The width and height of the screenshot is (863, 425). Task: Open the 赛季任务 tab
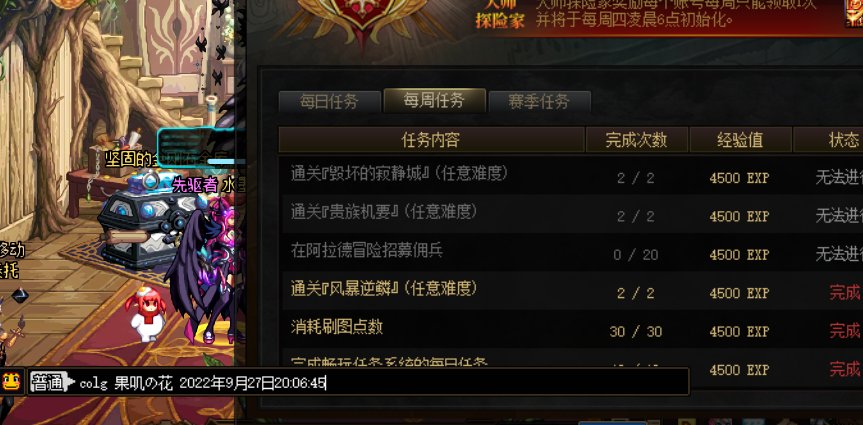pos(539,102)
